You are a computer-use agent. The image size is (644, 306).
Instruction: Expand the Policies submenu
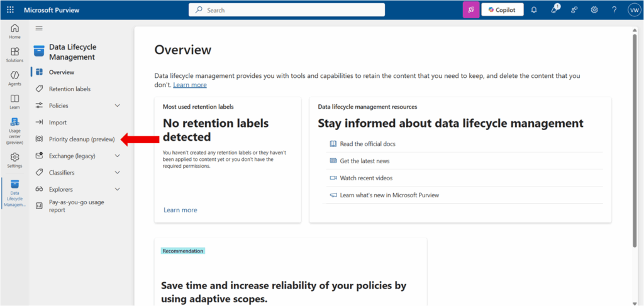click(117, 106)
